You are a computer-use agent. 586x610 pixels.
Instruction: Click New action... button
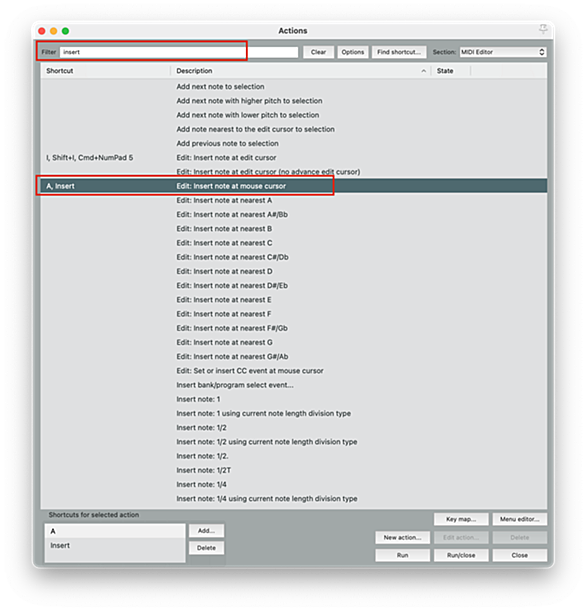(402, 537)
